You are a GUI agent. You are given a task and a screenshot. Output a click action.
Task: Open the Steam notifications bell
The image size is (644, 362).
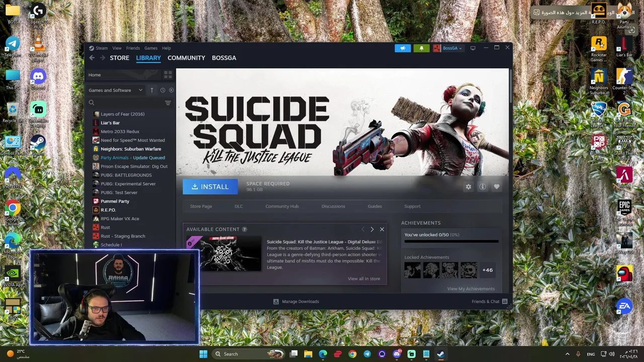point(422,48)
